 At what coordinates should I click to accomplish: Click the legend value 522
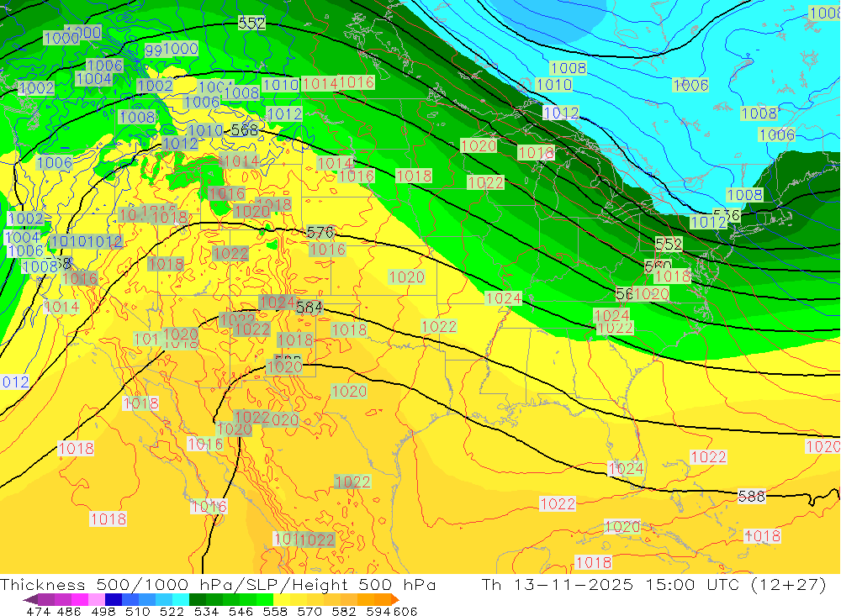point(172,611)
